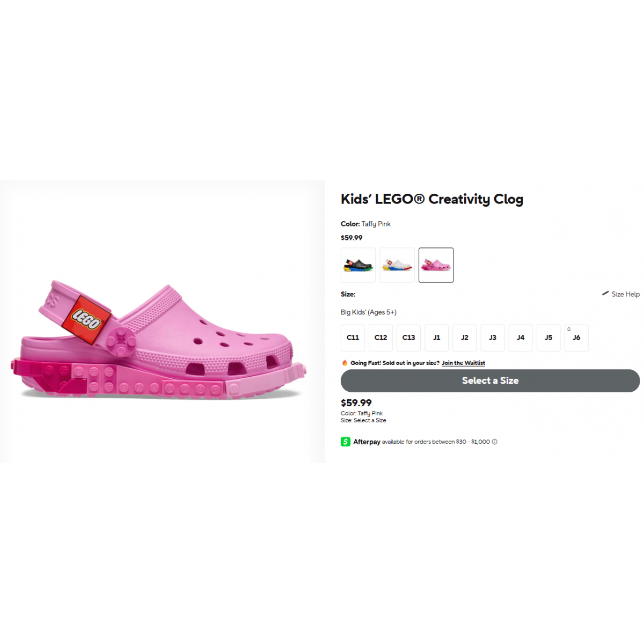Viewport: 644px width, 644px height.
Task: Choose size C13
Action: click(x=408, y=338)
